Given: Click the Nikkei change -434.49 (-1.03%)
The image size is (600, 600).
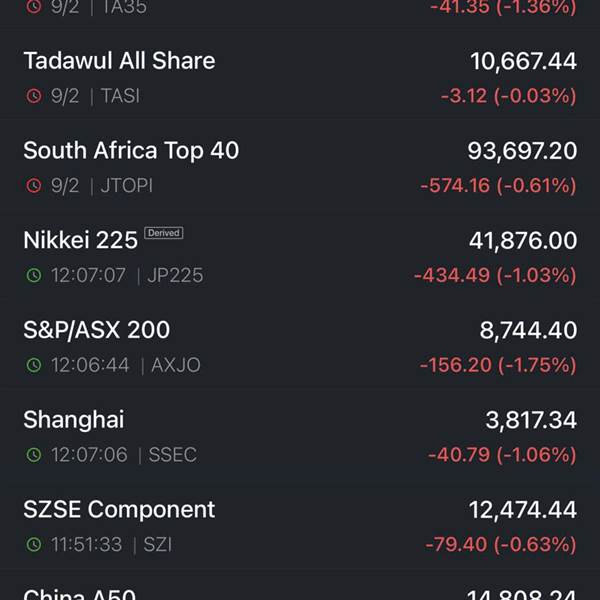Looking at the screenshot, I should 495,276.
